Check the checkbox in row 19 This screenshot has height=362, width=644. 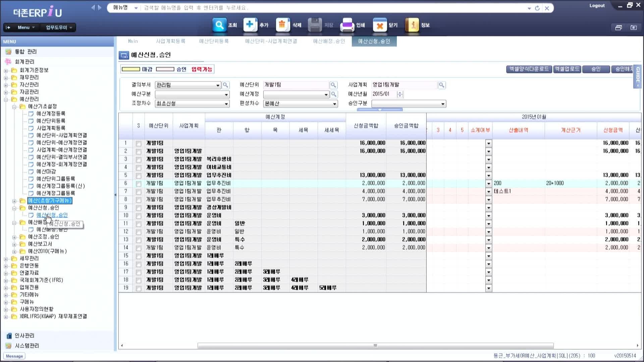pos(139,288)
